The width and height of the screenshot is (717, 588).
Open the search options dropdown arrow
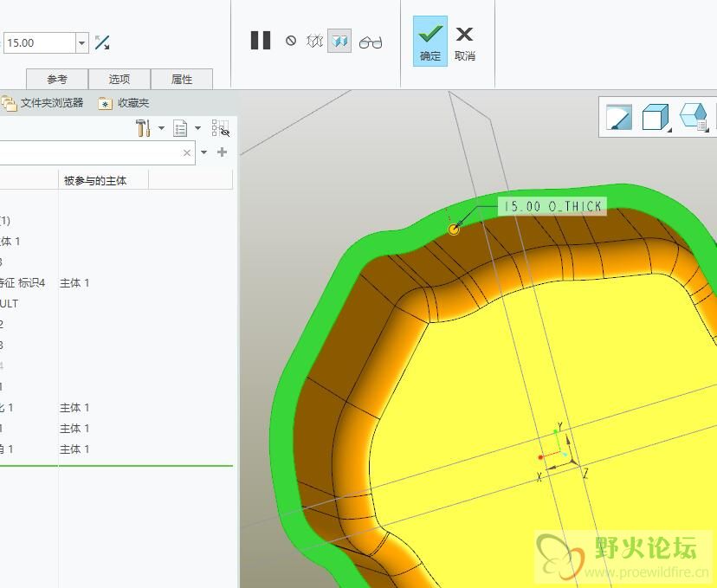point(204,152)
